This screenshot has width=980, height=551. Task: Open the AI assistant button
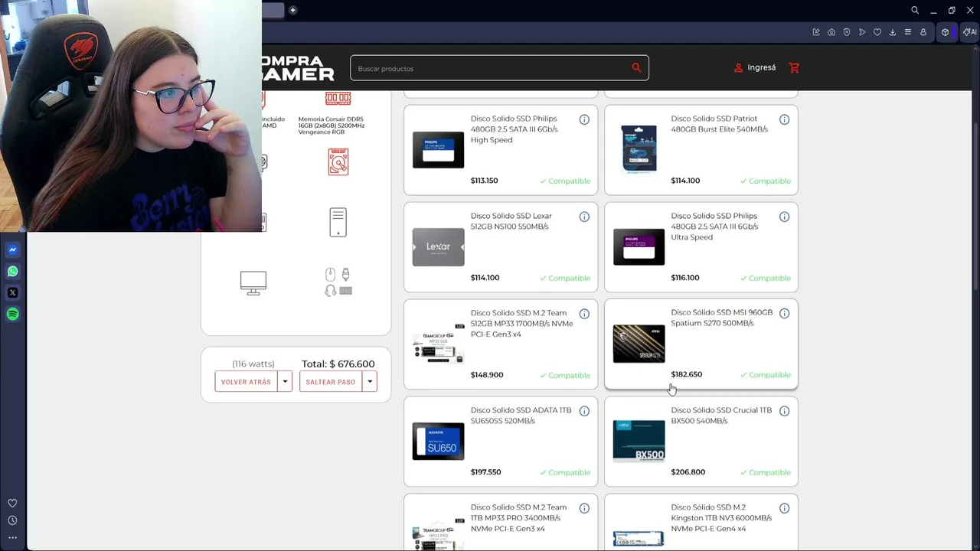click(x=969, y=32)
